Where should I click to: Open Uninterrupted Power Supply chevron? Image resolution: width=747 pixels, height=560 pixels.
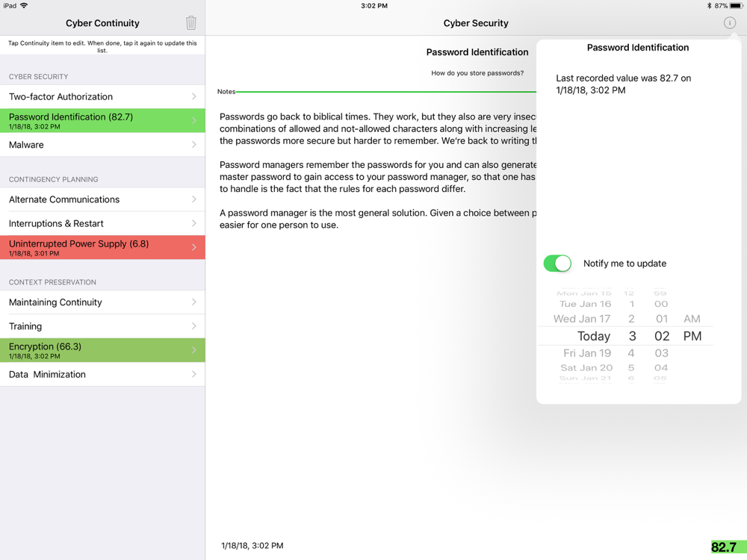point(194,247)
